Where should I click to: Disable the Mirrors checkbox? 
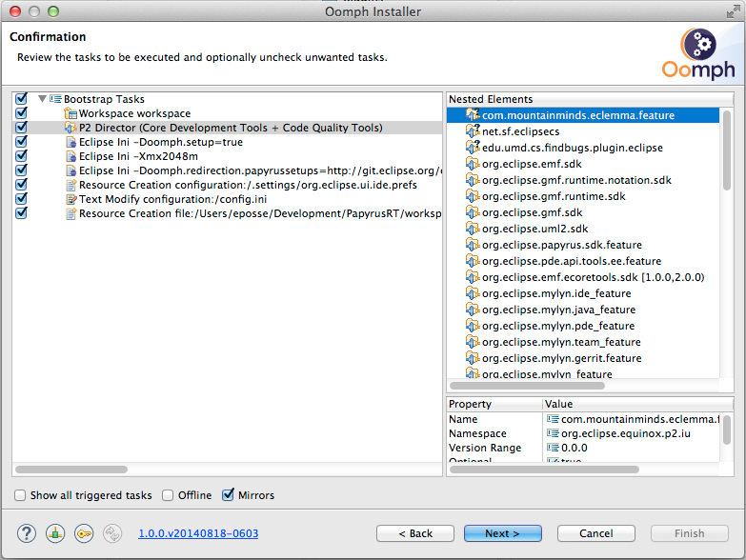click(x=228, y=494)
